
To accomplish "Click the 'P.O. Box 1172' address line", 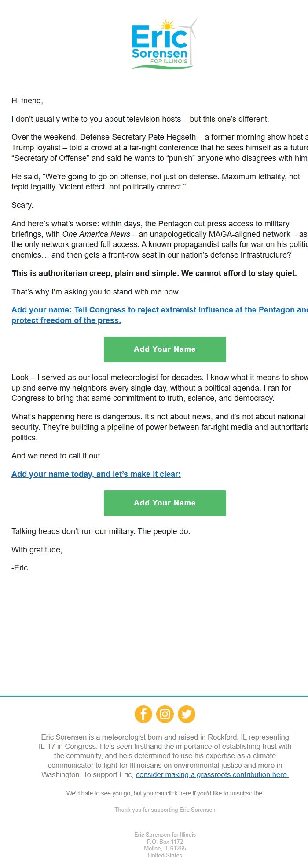I will coord(165,842).
